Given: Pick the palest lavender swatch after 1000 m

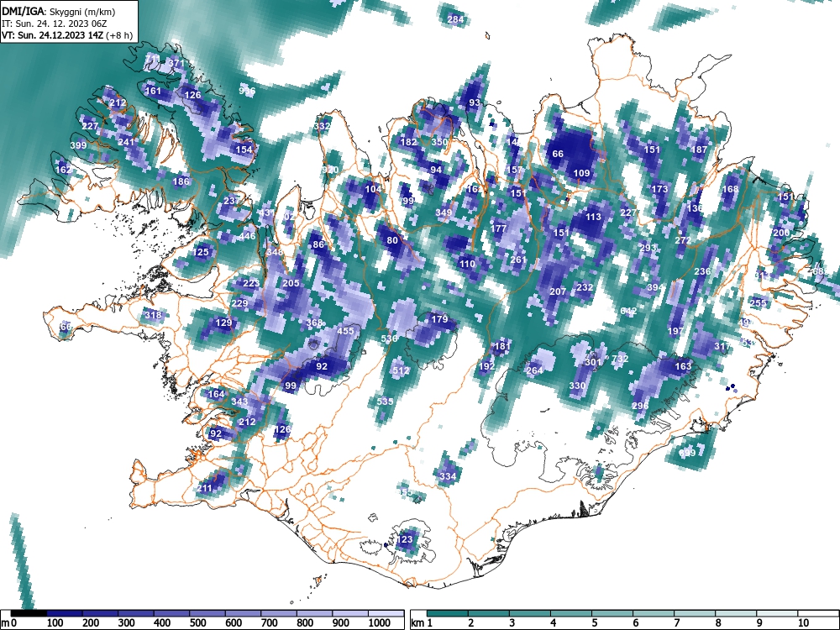Looking at the screenshot, I should [x=386, y=613].
